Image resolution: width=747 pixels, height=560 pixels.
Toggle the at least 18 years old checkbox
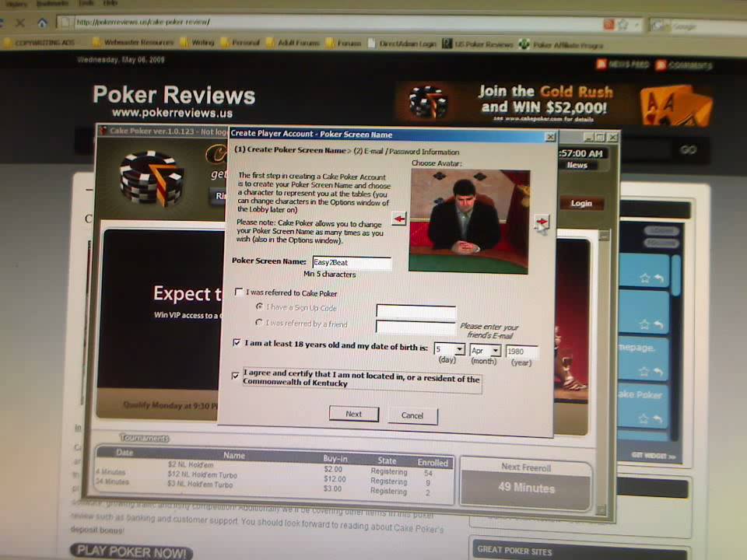[x=237, y=342]
